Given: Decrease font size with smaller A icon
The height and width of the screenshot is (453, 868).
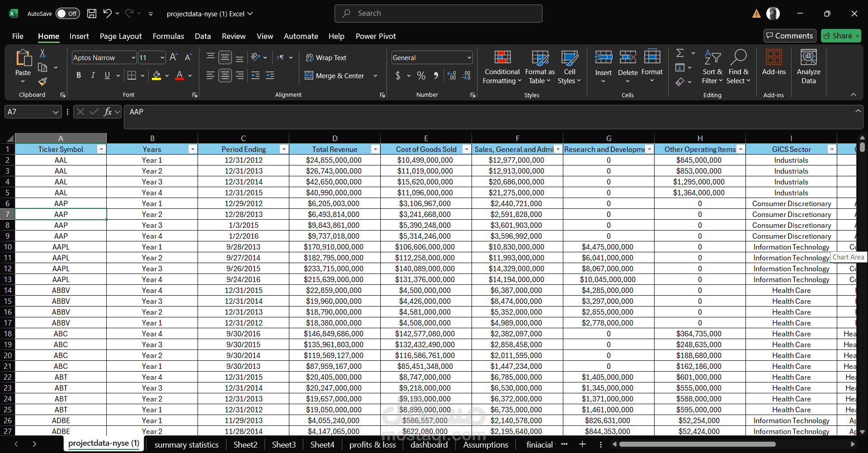Looking at the screenshot, I should pyautogui.click(x=189, y=57).
